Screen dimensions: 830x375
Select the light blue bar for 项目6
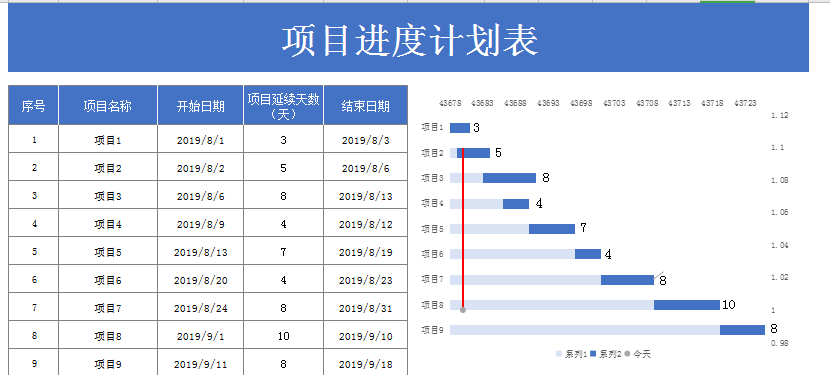pyautogui.click(x=512, y=254)
